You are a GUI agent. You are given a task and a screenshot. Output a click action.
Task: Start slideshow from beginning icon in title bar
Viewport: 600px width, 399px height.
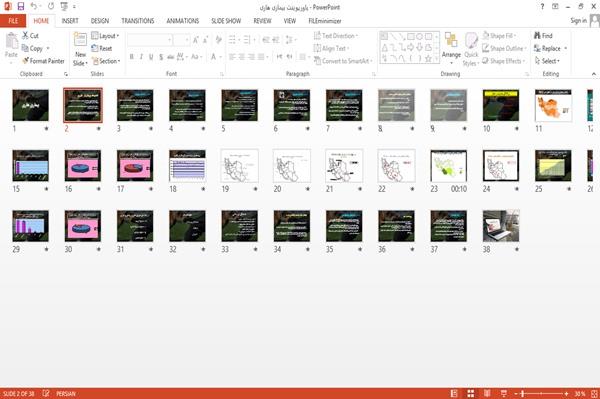[64, 7]
